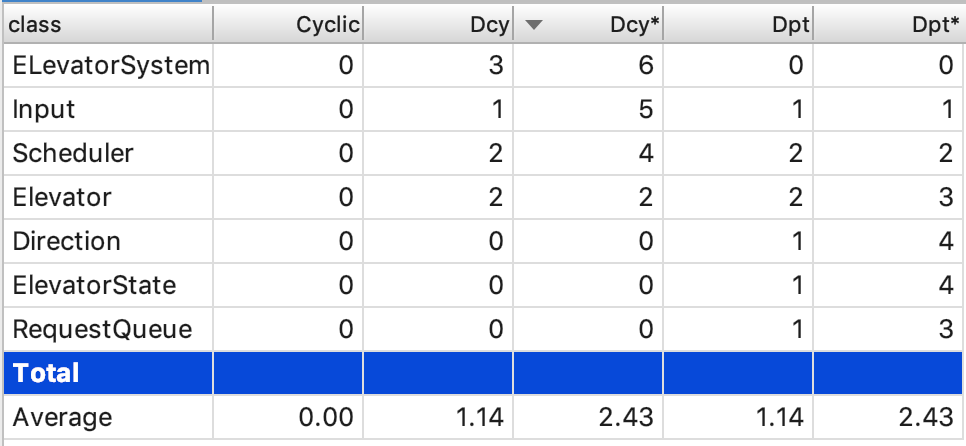
Task: Click the sort arrow beside Dcy* column
Action: [x=534, y=25]
